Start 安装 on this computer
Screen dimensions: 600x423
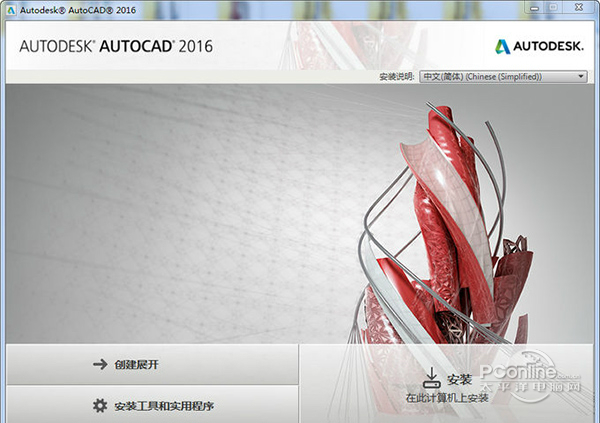pos(447,384)
